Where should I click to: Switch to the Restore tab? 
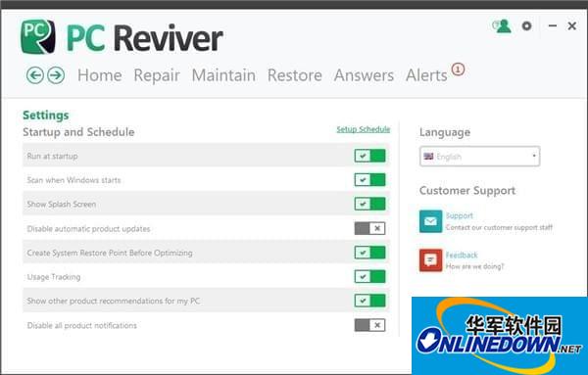[x=295, y=75]
